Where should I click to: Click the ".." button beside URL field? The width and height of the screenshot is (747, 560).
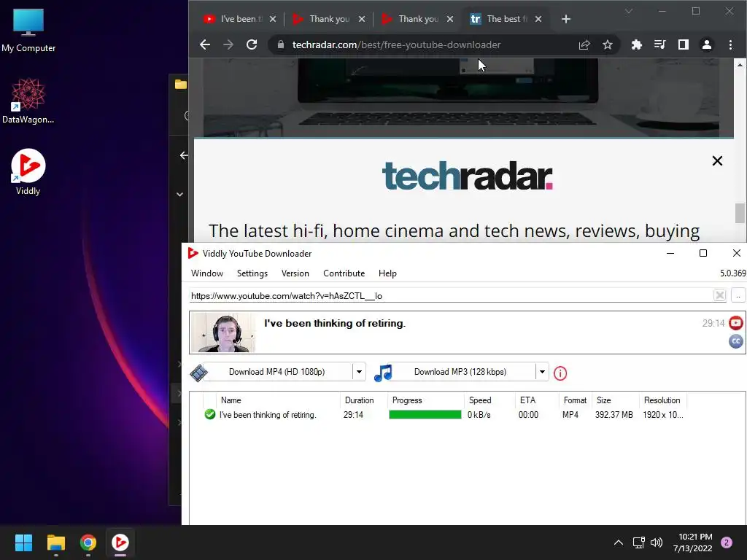point(738,295)
